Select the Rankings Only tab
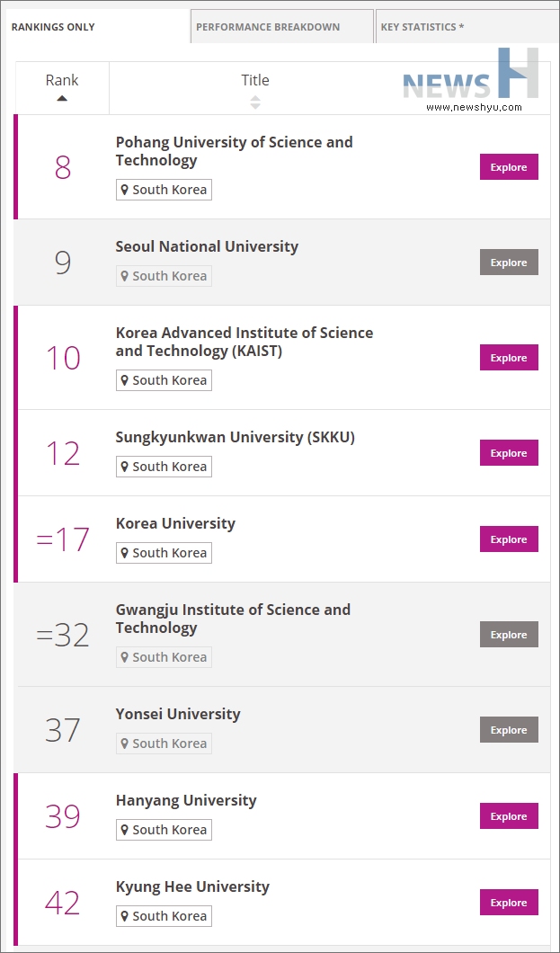560x953 pixels. coord(53,27)
